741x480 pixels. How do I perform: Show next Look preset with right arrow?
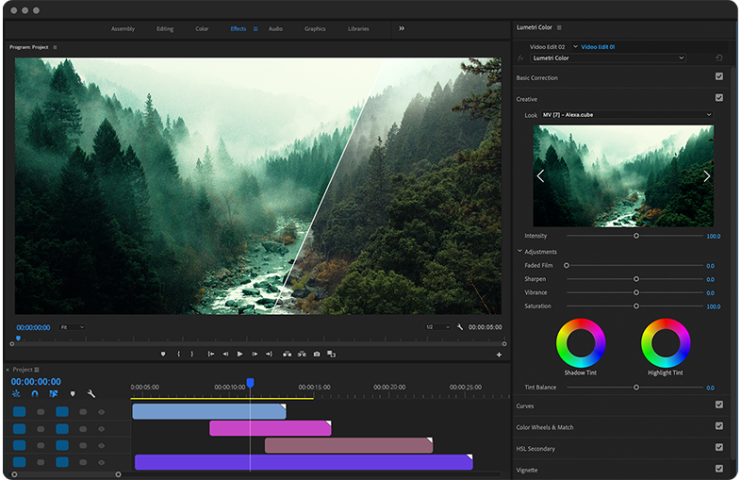tap(706, 176)
